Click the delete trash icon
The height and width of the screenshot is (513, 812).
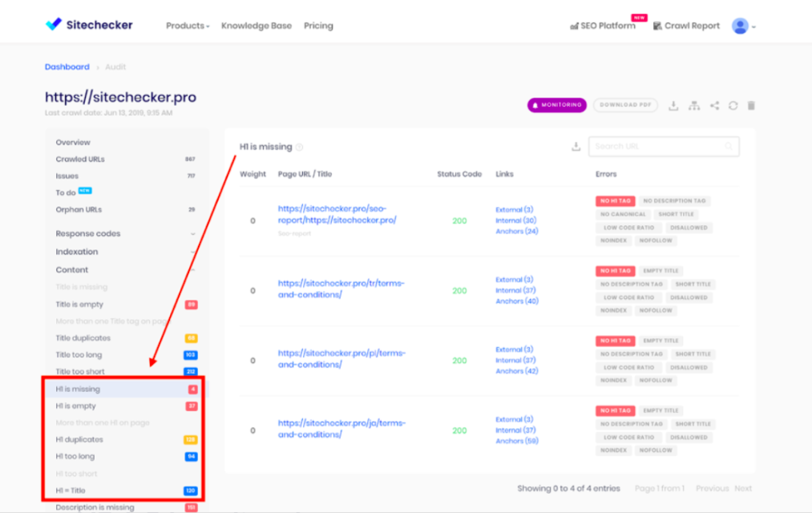click(751, 106)
